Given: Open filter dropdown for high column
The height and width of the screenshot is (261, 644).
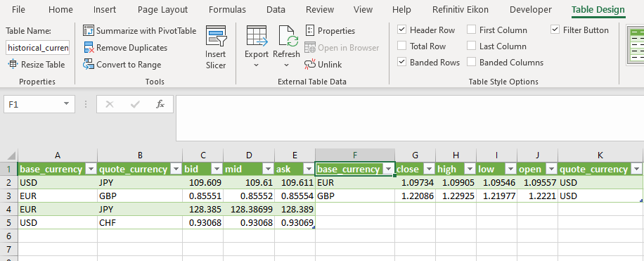Looking at the screenshot, I should [x=470, y=170].
